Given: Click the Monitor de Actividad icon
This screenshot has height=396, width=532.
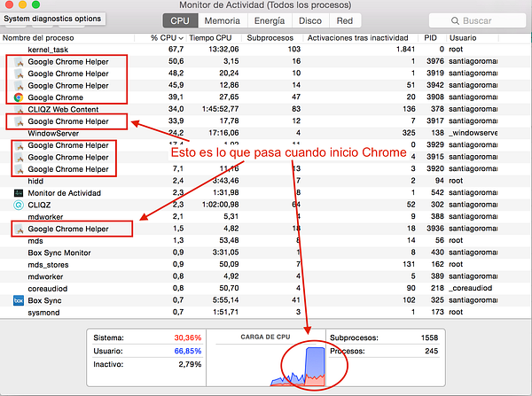Looking at the screenshot, I should pyautogui.click(x=19, y=193).
